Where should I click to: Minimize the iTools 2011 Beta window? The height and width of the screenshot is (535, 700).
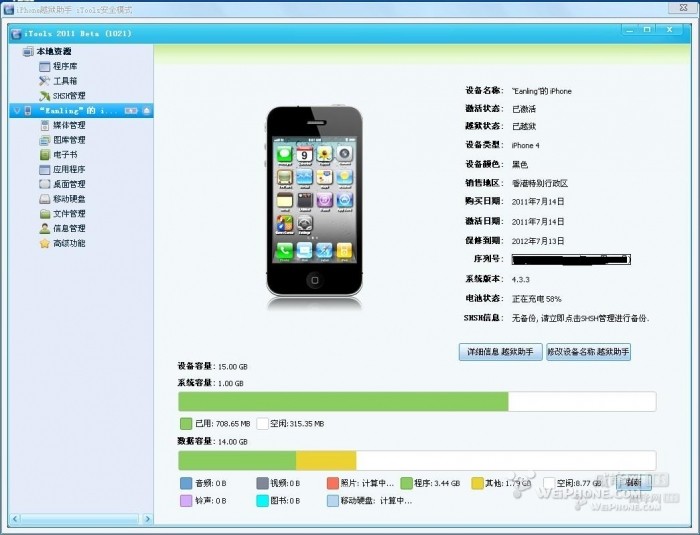[630, 29]
